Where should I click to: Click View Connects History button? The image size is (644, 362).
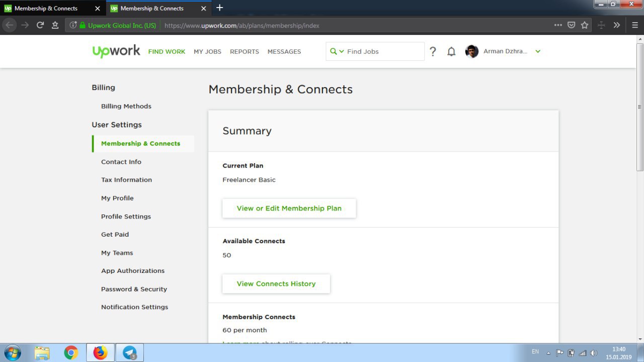276,284
